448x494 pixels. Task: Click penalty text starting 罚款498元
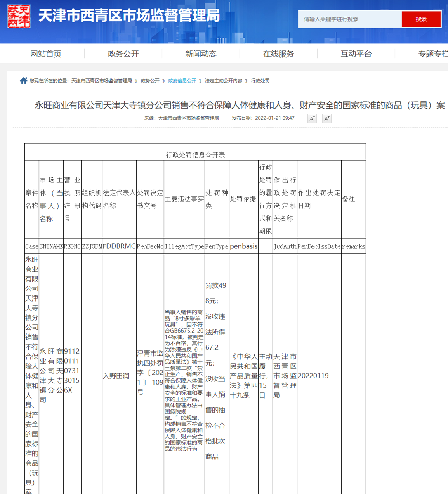(216, 371)
